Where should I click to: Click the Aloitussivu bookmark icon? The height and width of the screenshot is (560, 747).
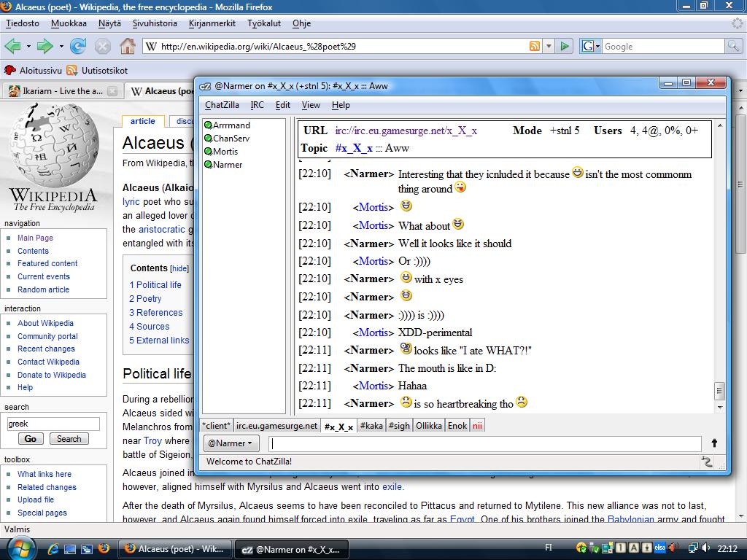(x=10, y=71)
